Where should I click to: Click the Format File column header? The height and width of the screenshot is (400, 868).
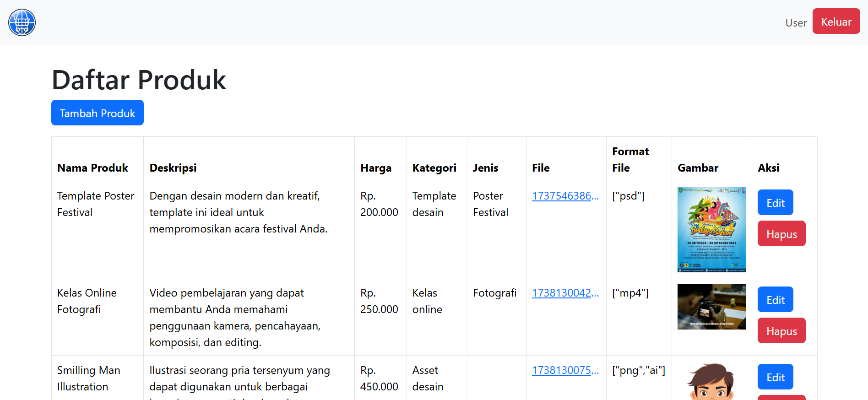[x=630, y=160]
